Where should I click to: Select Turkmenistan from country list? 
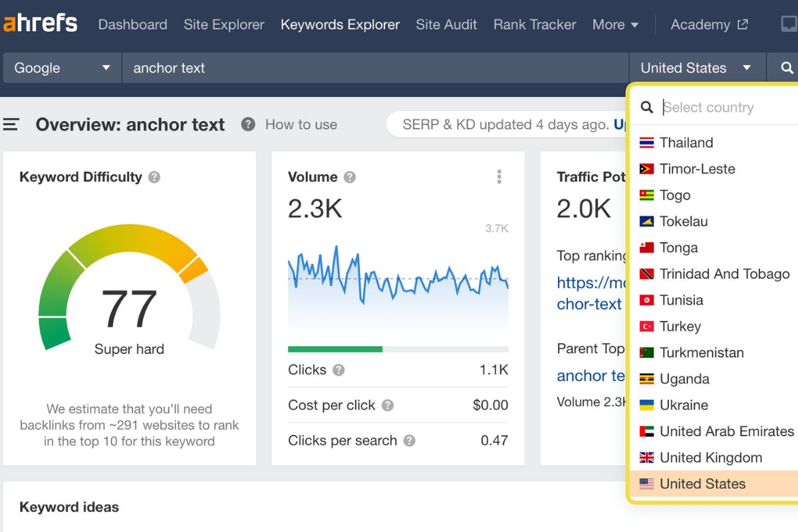coord(714,352)
